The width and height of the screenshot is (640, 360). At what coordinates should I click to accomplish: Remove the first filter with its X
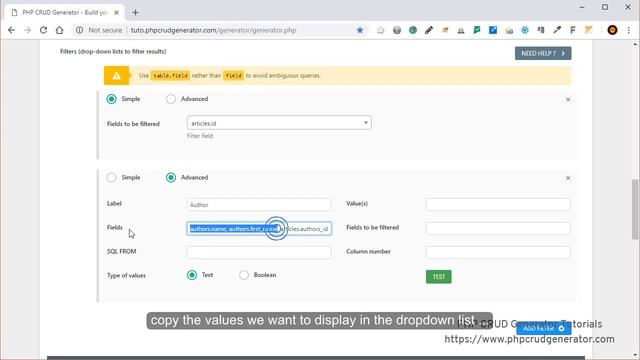568,100
